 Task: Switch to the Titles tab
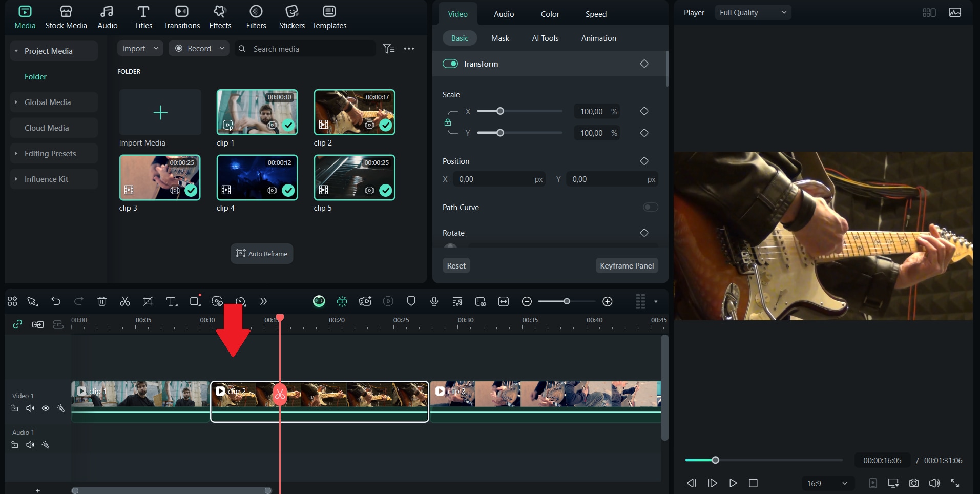pyautogui.click(x=143, y=17)
